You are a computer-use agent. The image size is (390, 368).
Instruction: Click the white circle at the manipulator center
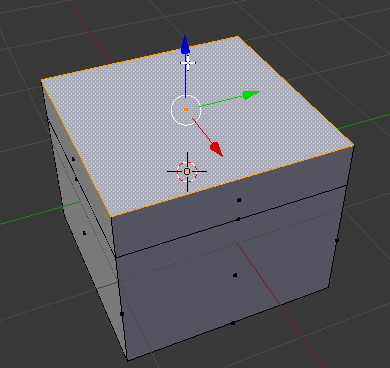pos(186,110)
